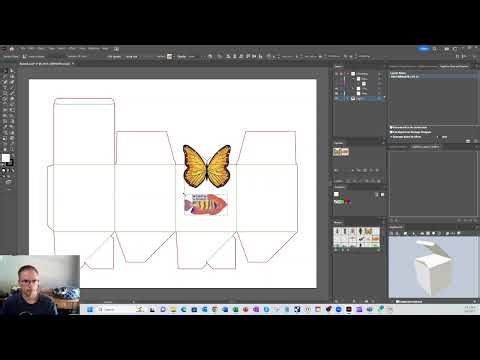Open the Windows Start menu
The height and width of the screenshot is (360, 480).
pyautogui.click(x=90, y=309)
